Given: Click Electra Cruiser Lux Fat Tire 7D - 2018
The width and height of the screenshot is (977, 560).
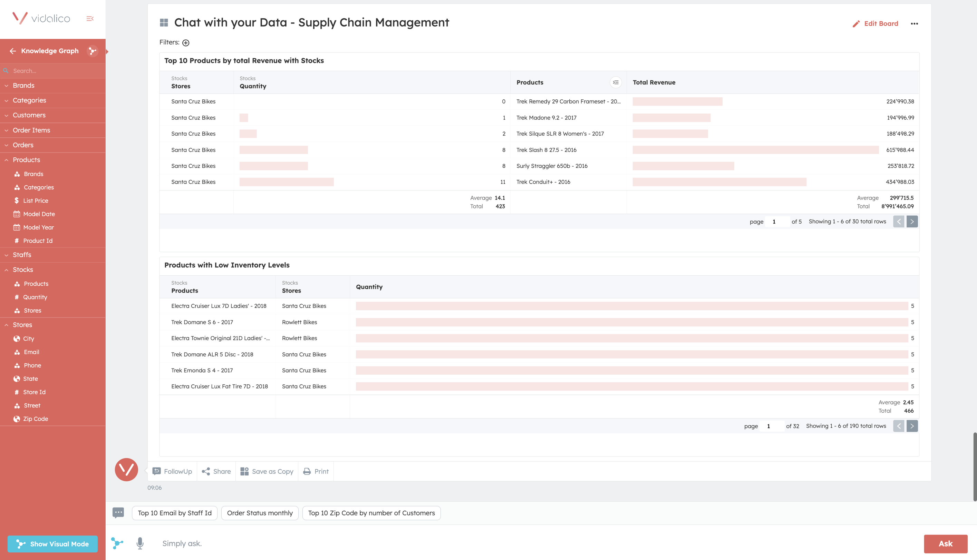Looking at the screenshot, I should tap(219, 386).
